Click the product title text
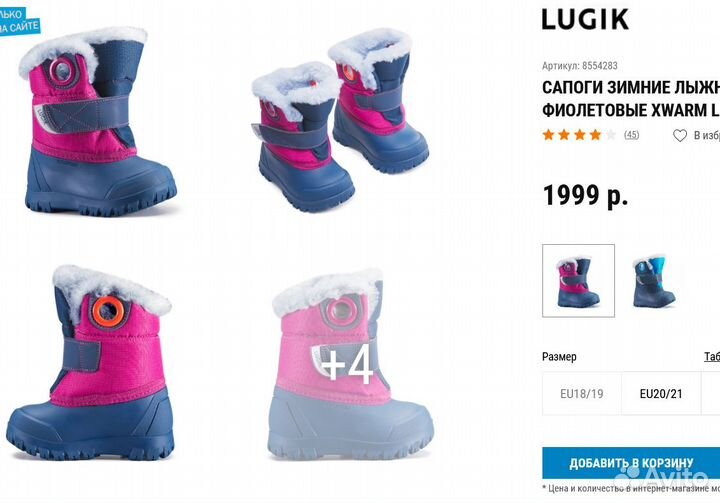720x503 pixels. coord(631,99)
